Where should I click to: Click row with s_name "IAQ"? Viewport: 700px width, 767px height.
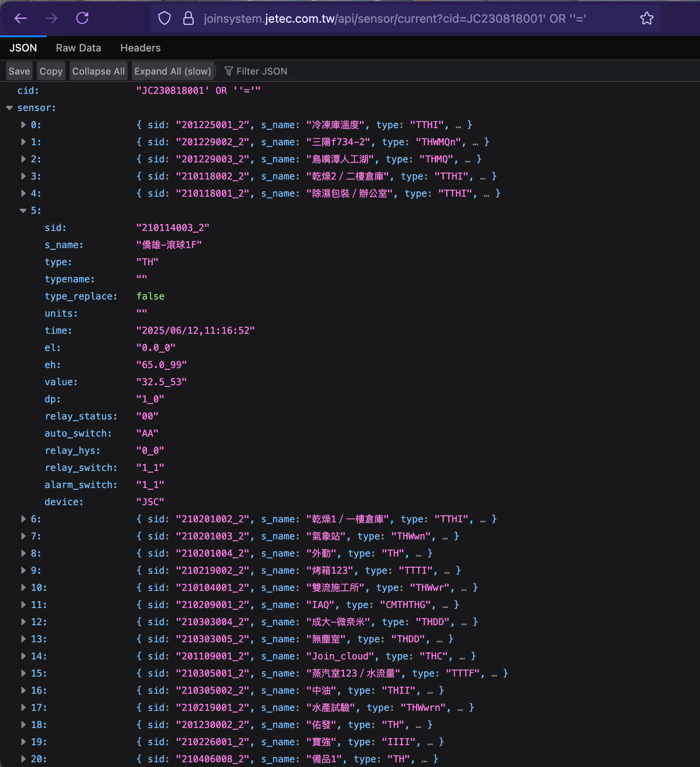(x=350, y=605)
